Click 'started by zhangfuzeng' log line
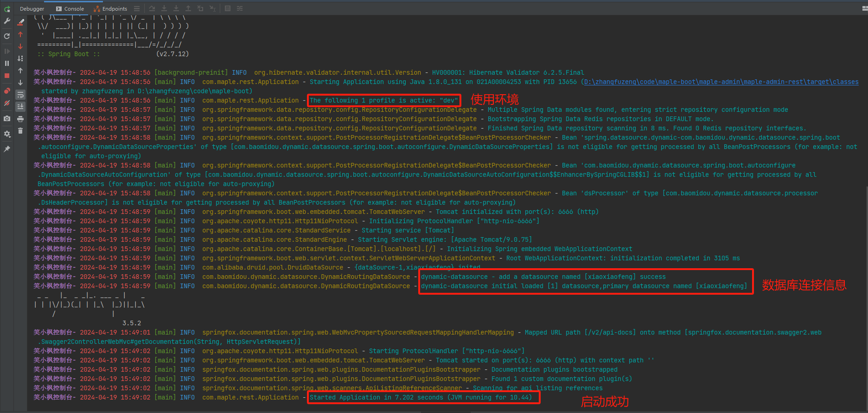The width and height of the screenshot is (868, 413). tap(147, 91)
